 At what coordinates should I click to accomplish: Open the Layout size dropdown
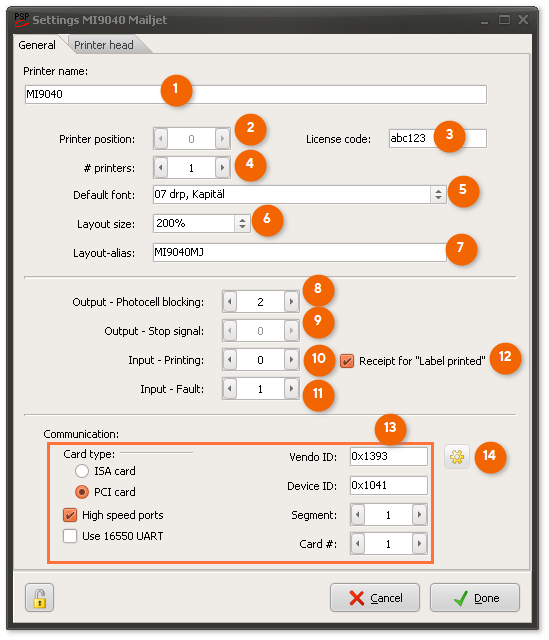click(x=242, y=223)
